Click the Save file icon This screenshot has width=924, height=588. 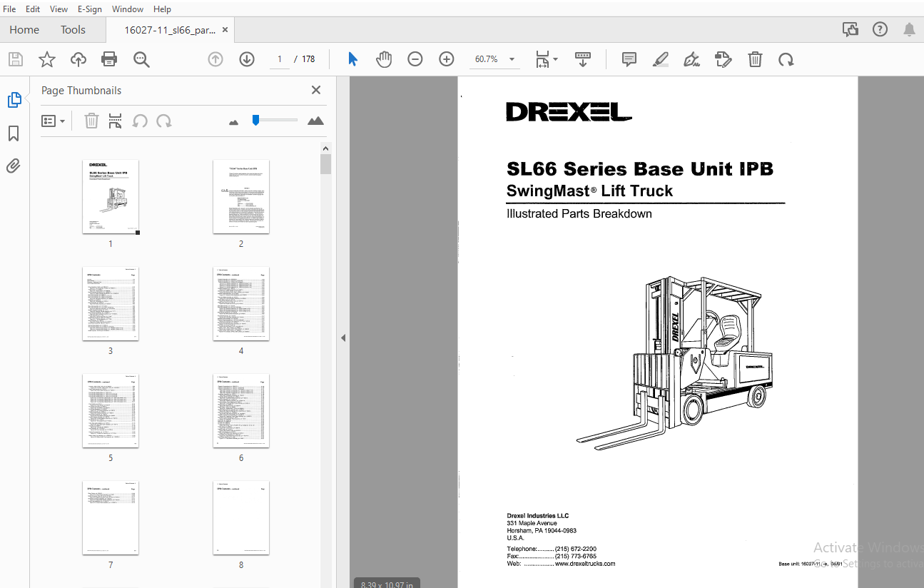16,59
